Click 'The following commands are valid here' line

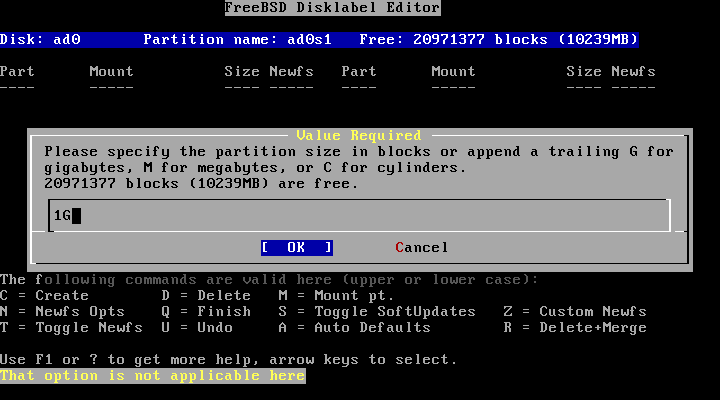click(269, 279)
